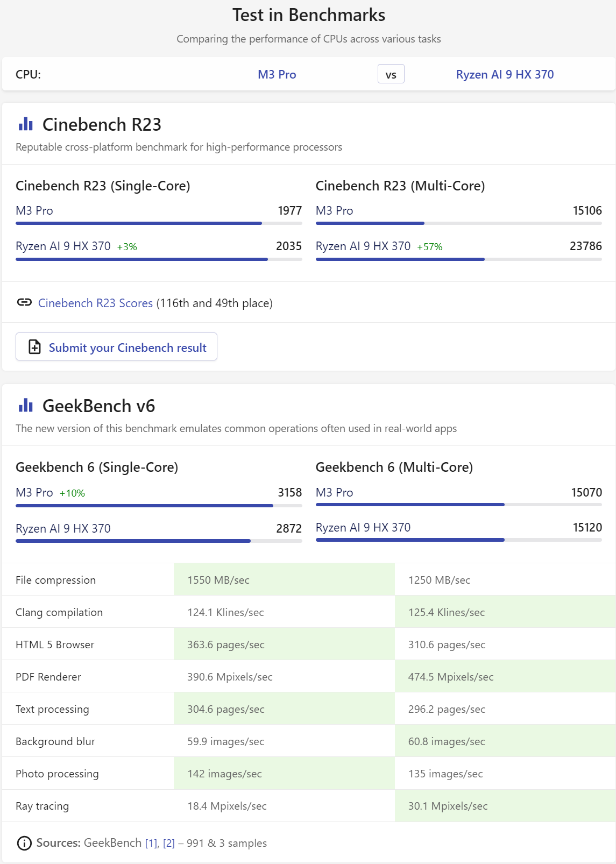Click the File compression row label
Viewport: 616px width, 864px height.
point(56,580)
